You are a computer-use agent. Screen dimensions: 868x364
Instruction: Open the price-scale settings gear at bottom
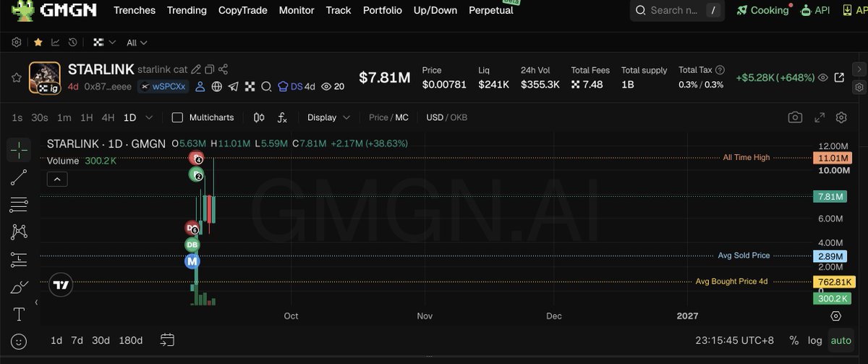click(836, 316)
